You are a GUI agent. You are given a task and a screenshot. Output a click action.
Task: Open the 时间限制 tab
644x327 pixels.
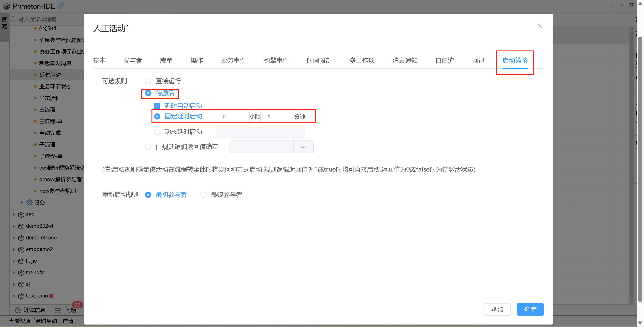coord(319,61)
